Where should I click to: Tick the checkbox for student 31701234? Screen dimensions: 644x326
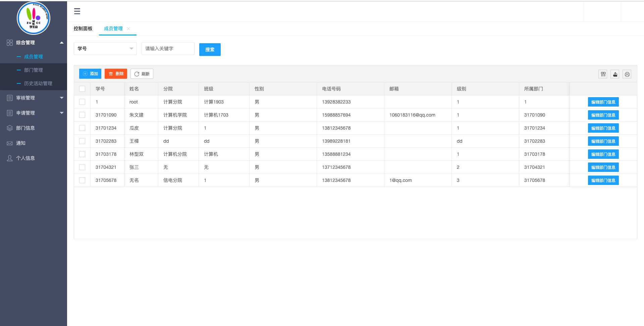[82, 128]
